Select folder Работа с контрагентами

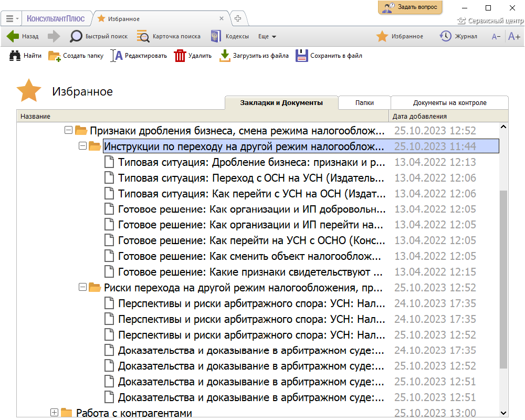134,413
